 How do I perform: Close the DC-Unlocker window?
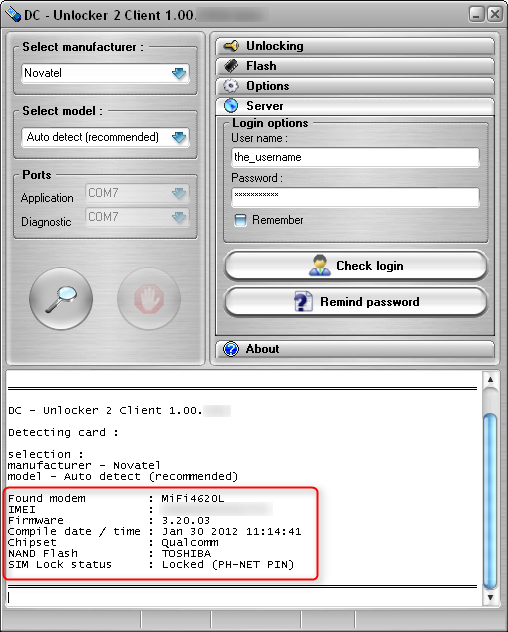[494, 15]
